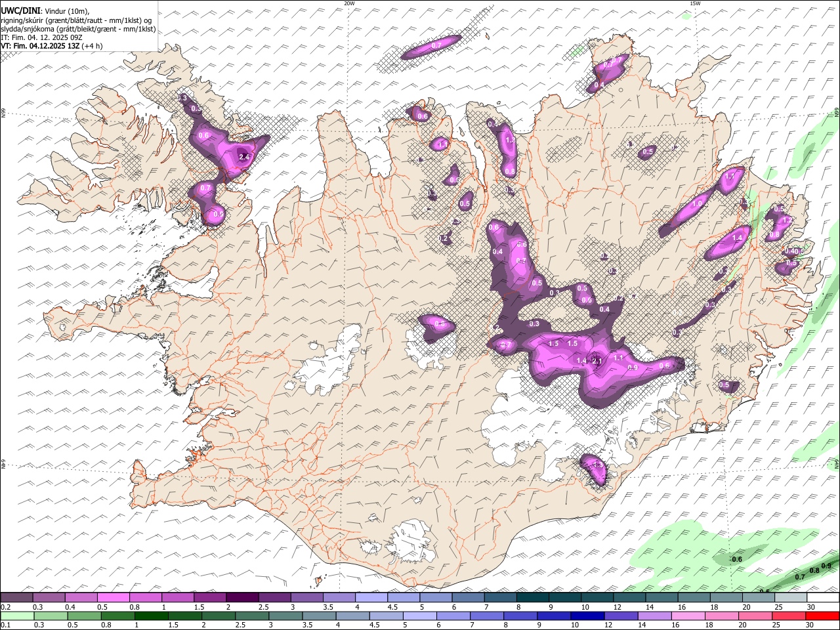Pick the bright pink 0.5 swatch in snow scale
840x630 pixels.
click(x=113, y=598)
